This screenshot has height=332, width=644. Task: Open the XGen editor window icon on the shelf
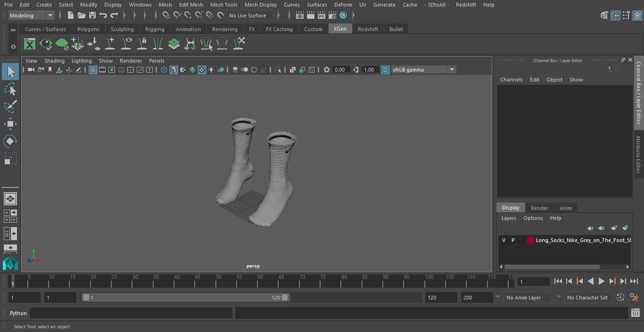(x=30, y=44)
